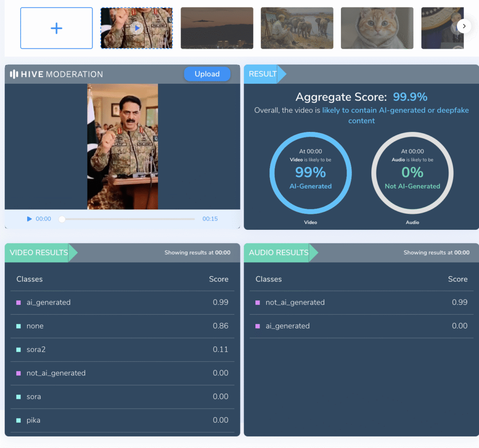This screenshot has height=448, width=479.
Task: Click the cyan sora2 class marker
Action: 19,350
